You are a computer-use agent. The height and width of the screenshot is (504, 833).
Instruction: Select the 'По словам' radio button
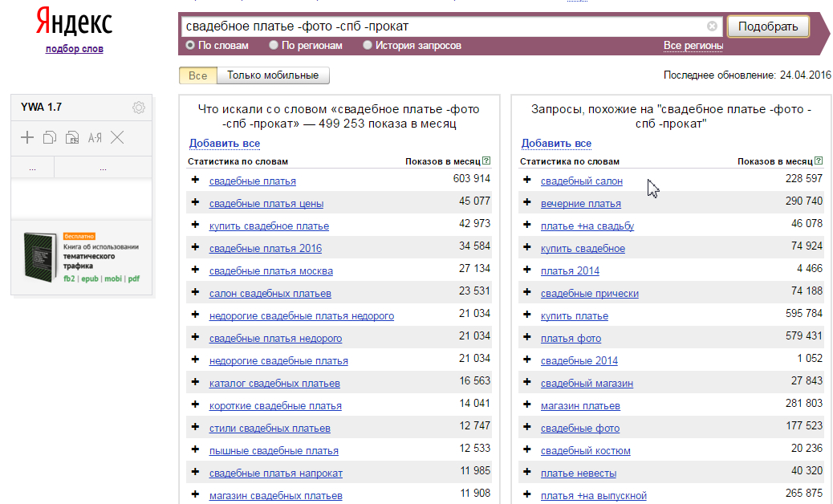tap(190, 46)
